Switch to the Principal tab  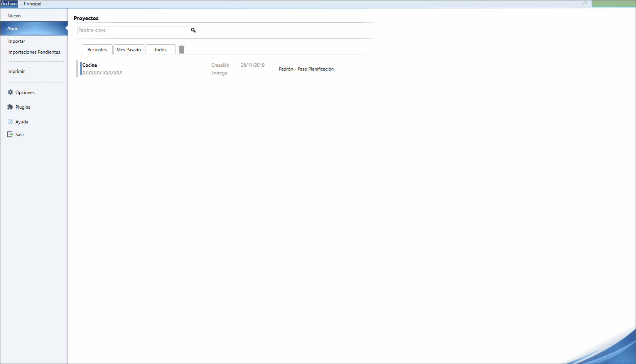(x=32, y=4)
